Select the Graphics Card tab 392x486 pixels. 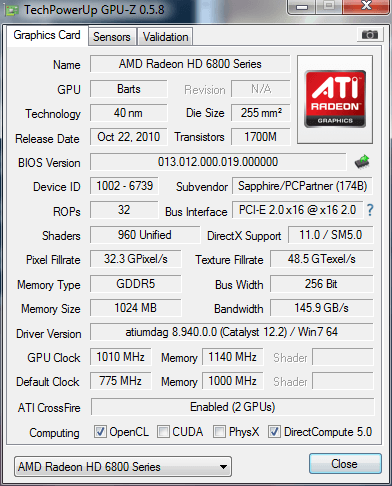click(x=47, y=35)
